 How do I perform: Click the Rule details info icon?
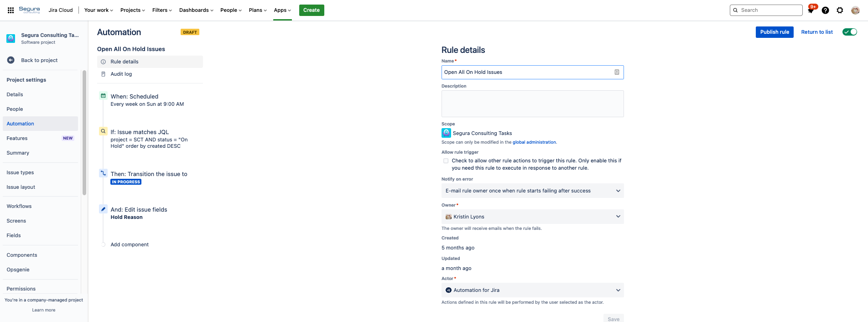tap(104, 62)
